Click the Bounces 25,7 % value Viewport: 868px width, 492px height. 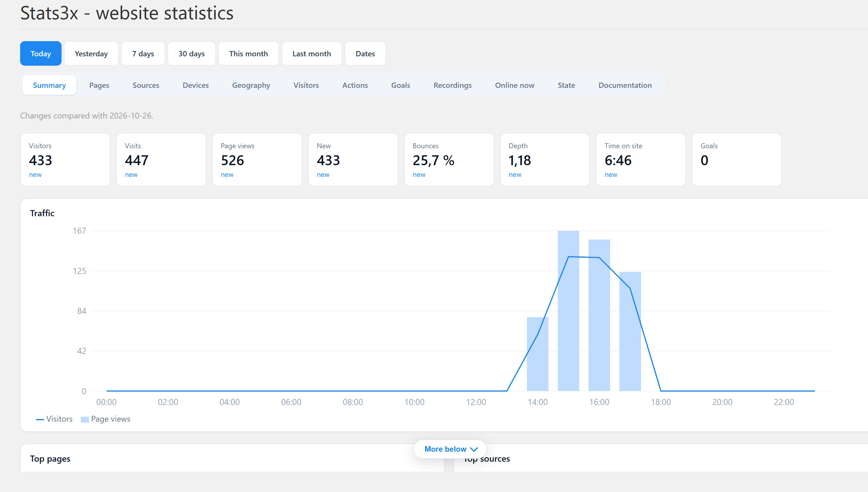point(433,160)
